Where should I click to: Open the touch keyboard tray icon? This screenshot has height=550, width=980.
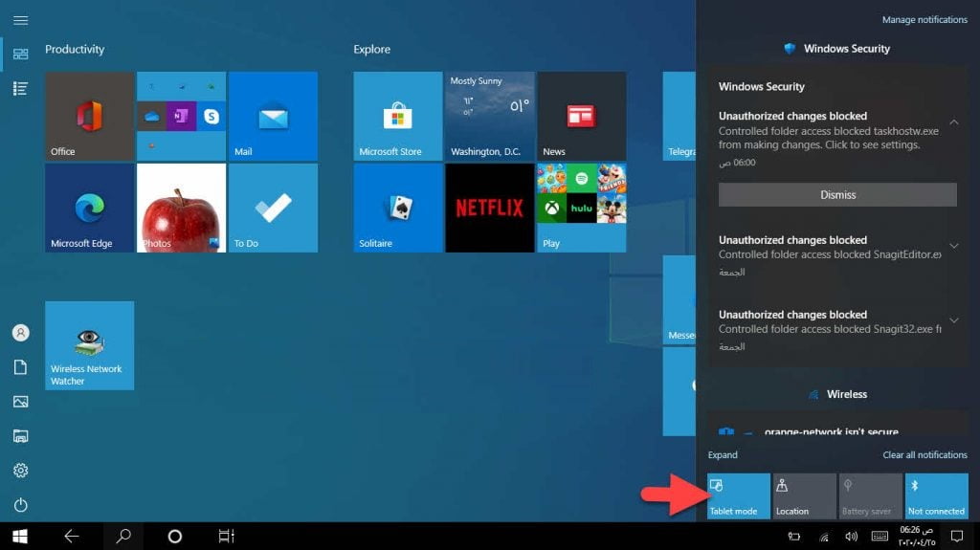point(880,537)
